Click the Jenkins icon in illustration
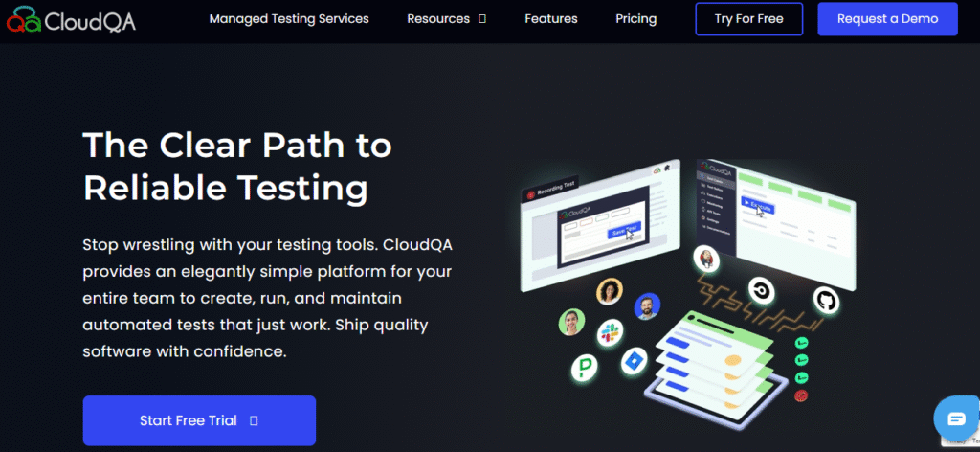Image resolution: width=980 pixels, height=452 pixels. 706,259
